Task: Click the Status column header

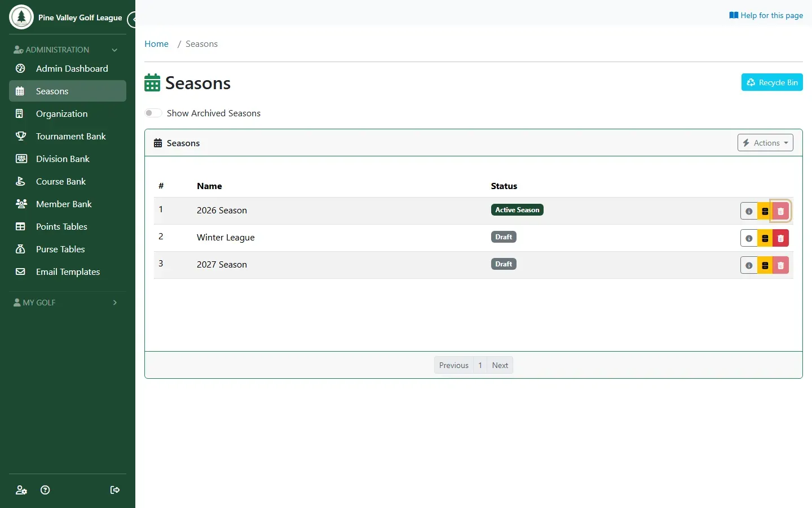Action: [x=504, y=186]
